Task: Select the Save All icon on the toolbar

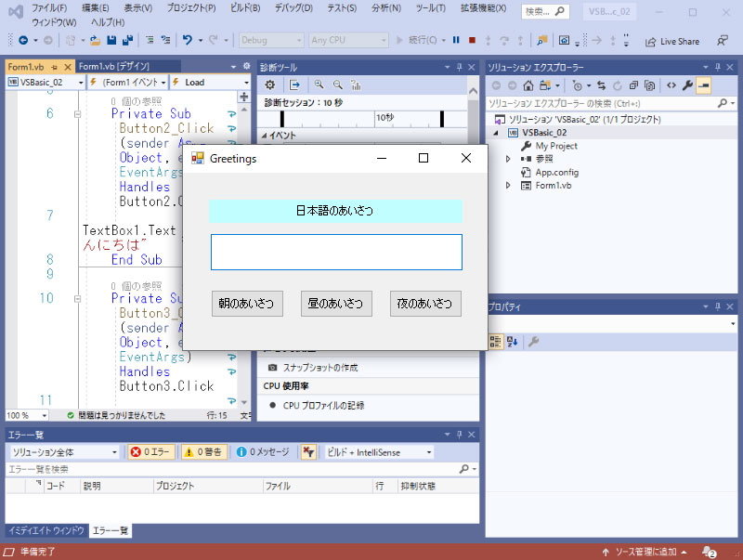Action: pos(129,40)
